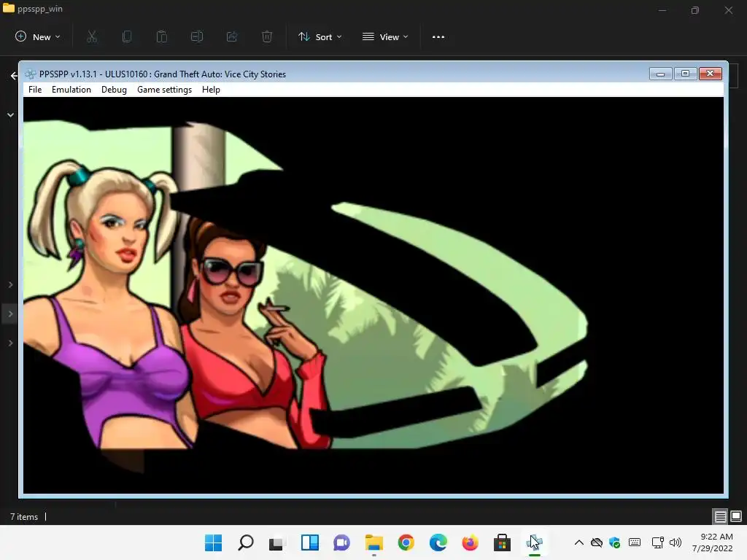Open the New dropdown in File Explorer
The image size is (747, 560).
pyautogui.click(x=38, y=36)
